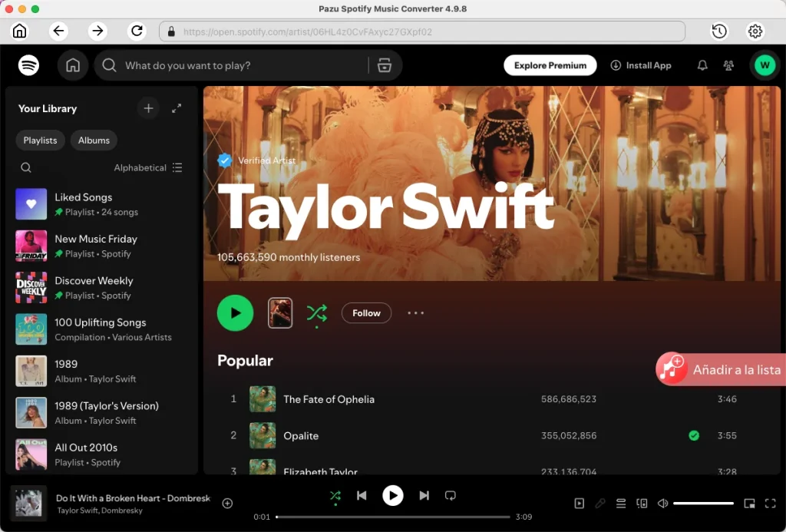Open the miniplayer
This screenshot has width=786, height=532.
tap(750, 503)
